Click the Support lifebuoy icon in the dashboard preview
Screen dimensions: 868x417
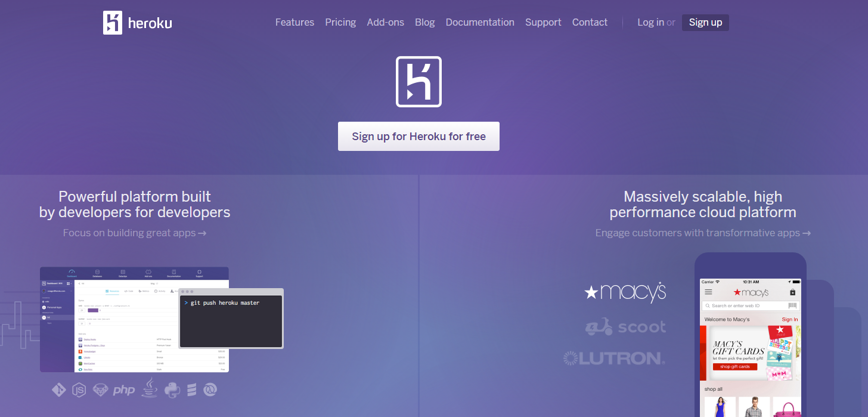tap(199, 273)
